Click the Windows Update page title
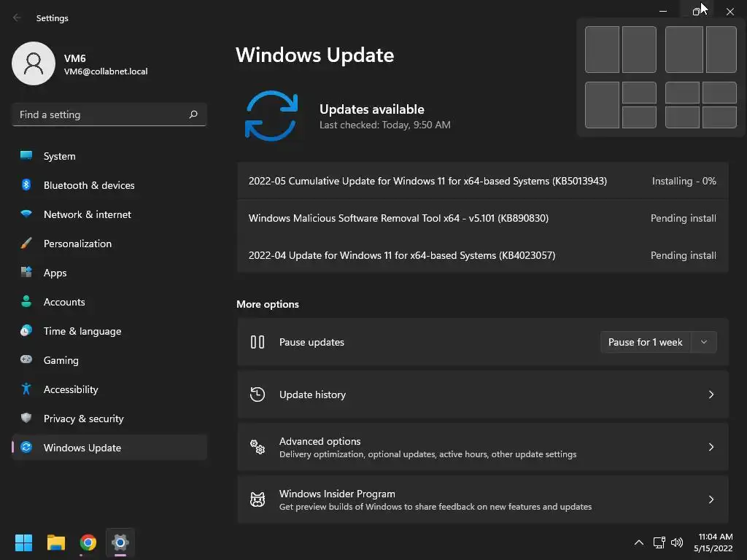 315,55
